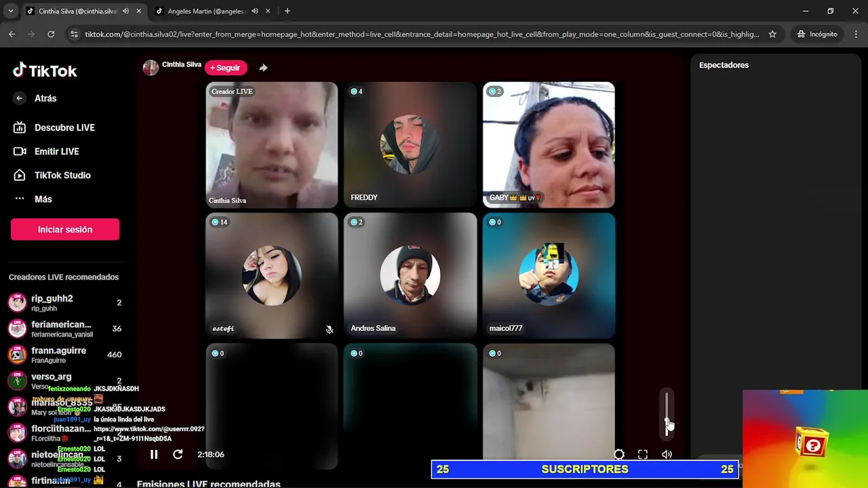The width and height of the screenshot is (868, 488).
Task: Click the Creador LIVE label
Action: pos(232,91)
